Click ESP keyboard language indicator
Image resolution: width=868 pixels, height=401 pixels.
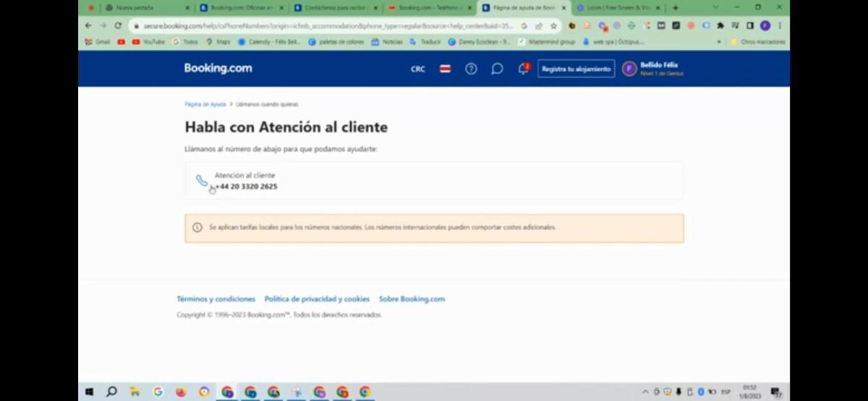point(726,392)
